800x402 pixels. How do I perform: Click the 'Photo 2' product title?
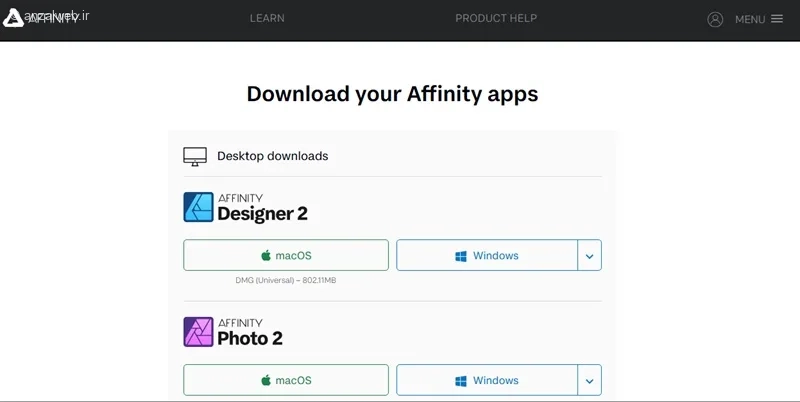(x=249, y=338)
